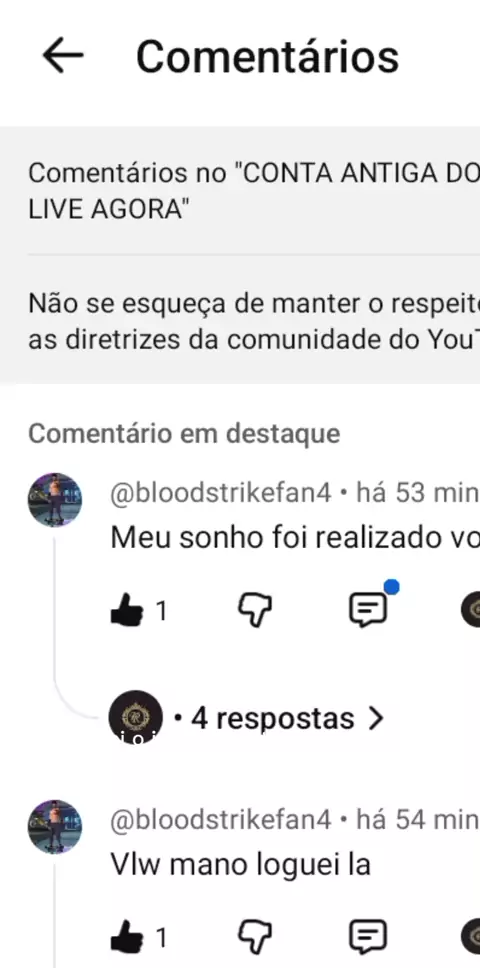This screenshot has height=968, width=480.
Task: Open the YouTube community guidelines notice
Action: [x=254, y=321]
